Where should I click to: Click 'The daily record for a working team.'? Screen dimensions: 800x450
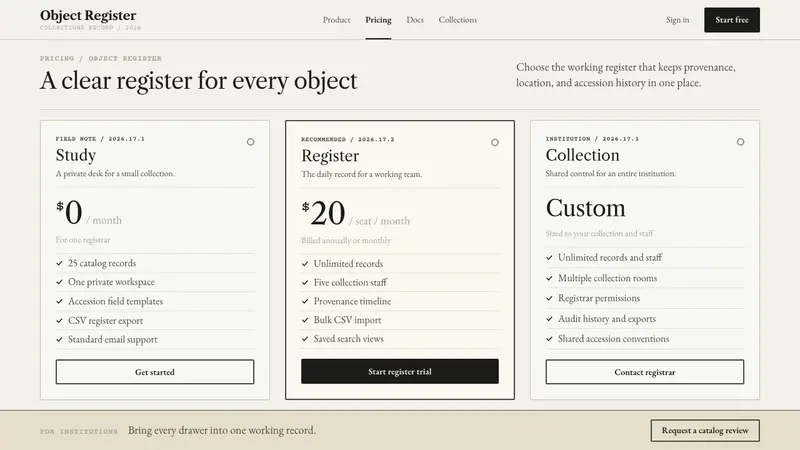point(362,174)
